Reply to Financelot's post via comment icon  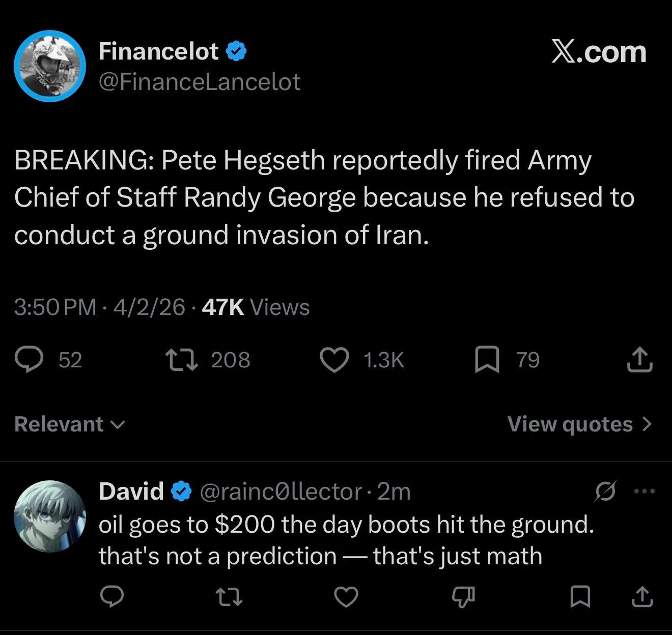[29, 360]
